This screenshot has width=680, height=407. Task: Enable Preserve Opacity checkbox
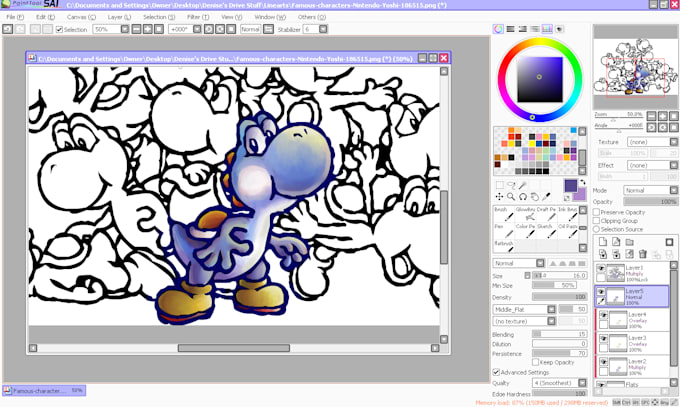(x=597, y=212)
